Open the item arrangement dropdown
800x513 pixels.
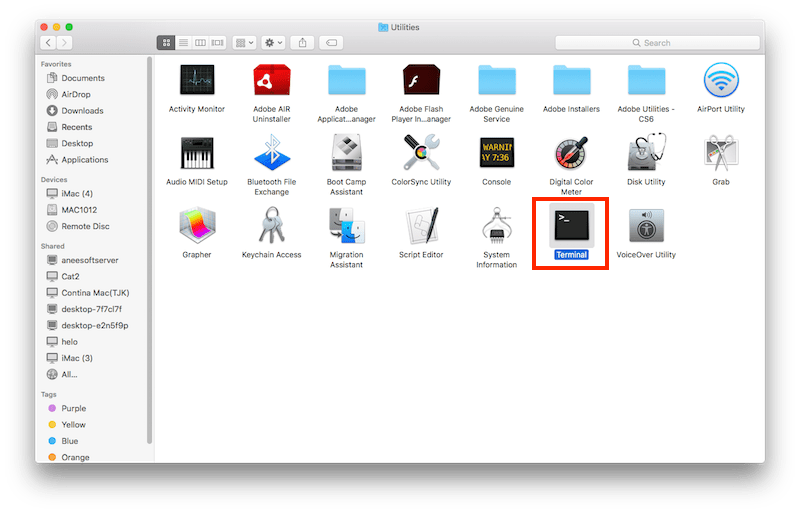[244, 43]
